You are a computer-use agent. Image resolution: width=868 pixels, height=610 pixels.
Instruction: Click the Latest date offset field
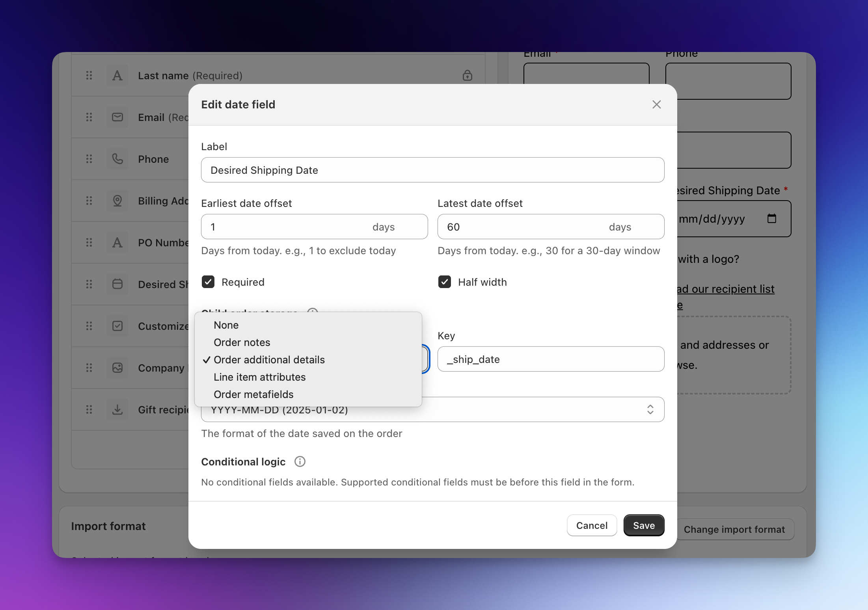click(x=551, y=227)
